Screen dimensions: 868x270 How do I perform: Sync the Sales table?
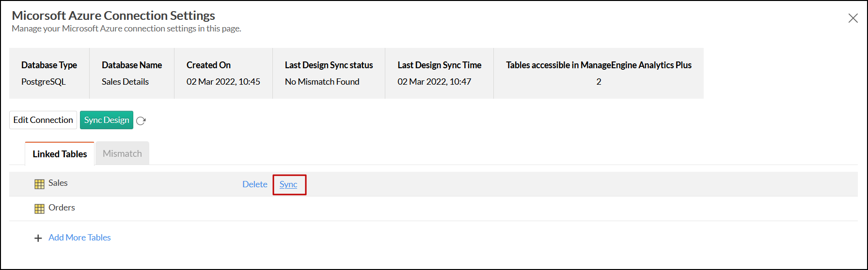pos(288,184)
